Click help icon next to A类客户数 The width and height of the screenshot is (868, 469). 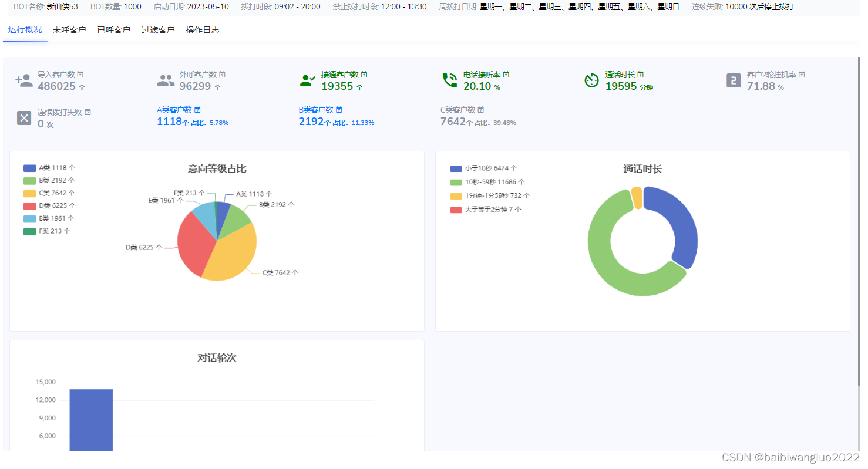[x=198, y=110]
